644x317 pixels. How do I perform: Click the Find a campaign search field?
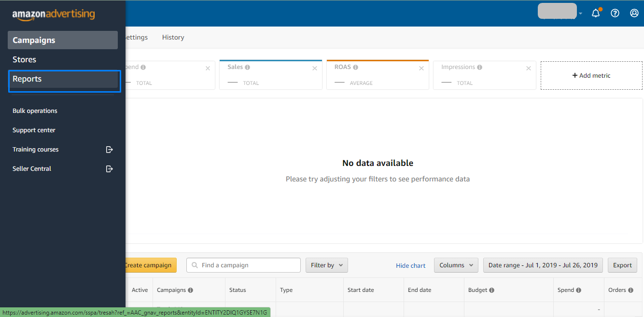243,265
